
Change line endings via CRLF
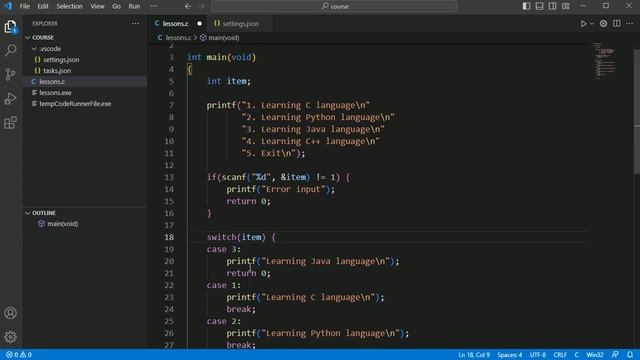click(x=560, y=355)
